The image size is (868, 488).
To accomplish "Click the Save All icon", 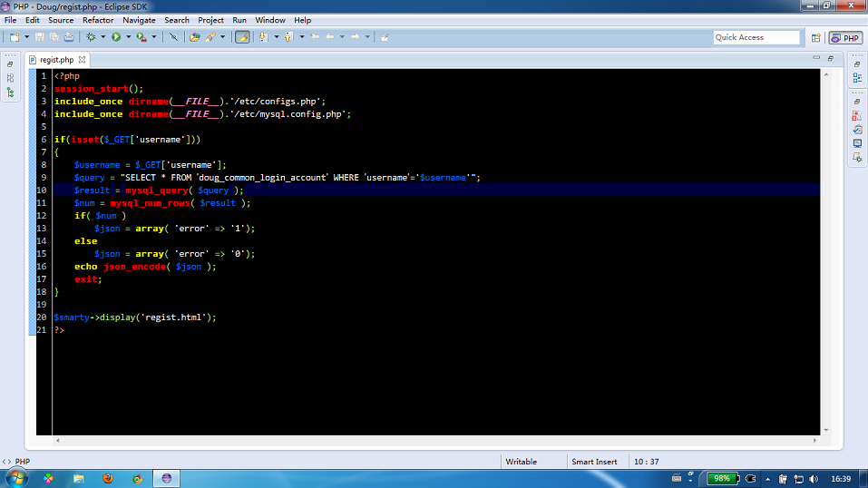I will coord(54,37).
